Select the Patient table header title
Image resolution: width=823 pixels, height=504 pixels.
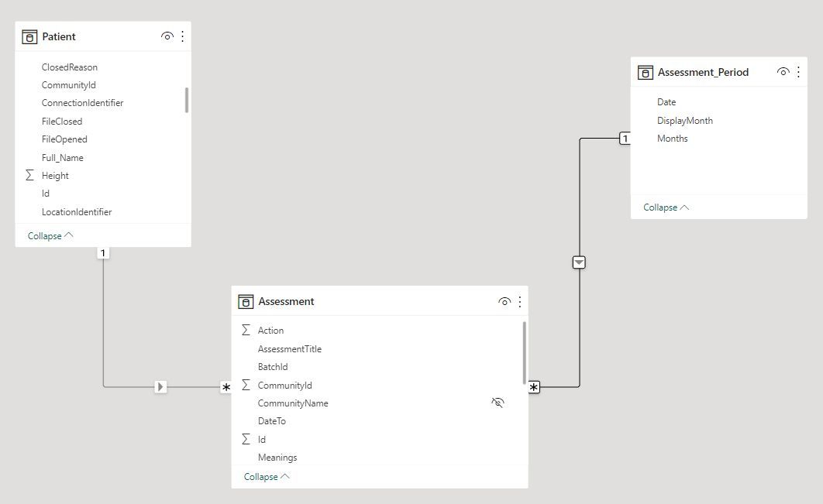click(59, 36)
